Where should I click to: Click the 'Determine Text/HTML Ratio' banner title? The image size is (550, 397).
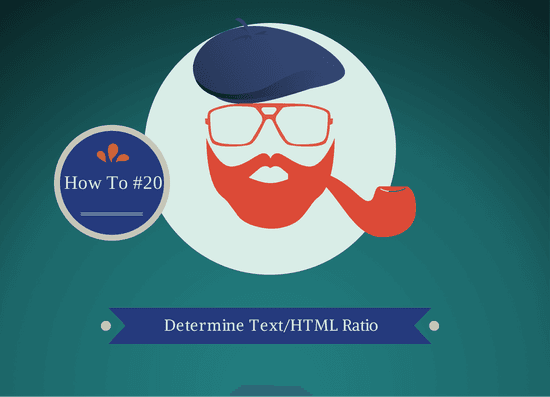[271, 325]
